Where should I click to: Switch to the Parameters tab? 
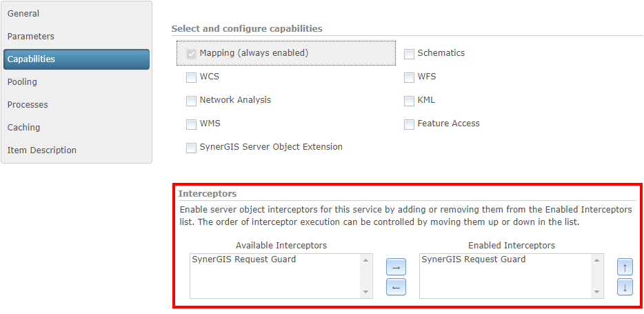tap(31, 37)
